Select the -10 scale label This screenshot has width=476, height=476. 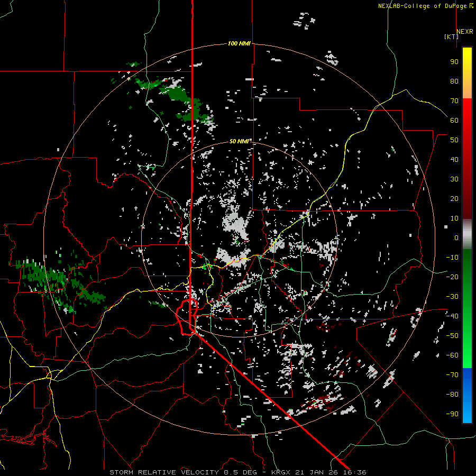pyautogui.click(x=452, y=258)
